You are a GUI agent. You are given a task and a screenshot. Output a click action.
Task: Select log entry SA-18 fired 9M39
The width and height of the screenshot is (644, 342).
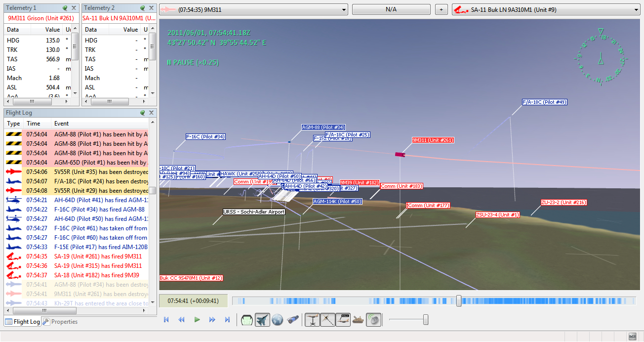77,275
